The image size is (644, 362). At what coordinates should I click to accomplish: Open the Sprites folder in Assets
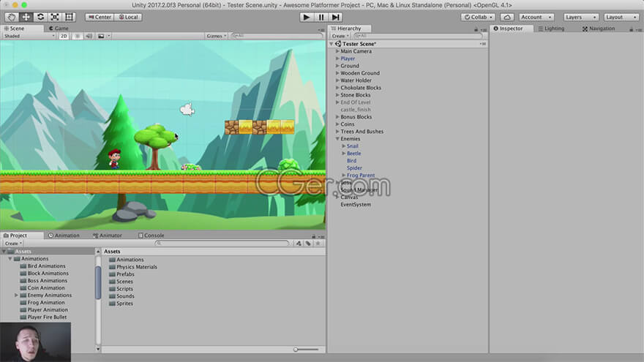(121, 303)
